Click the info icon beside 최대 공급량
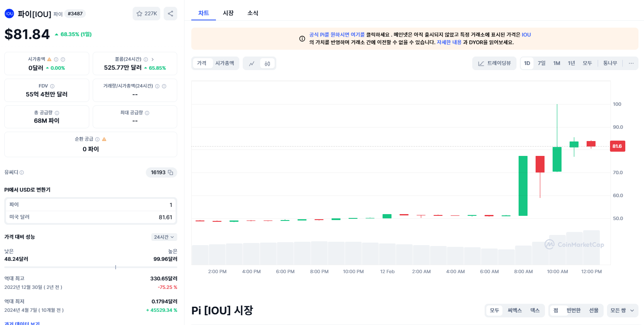644x325 pixels. coord(147,113)
